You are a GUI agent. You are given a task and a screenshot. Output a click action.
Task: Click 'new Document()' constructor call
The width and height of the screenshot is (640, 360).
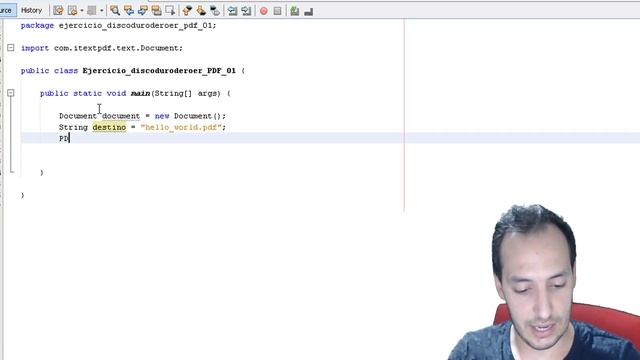(188, 116)
